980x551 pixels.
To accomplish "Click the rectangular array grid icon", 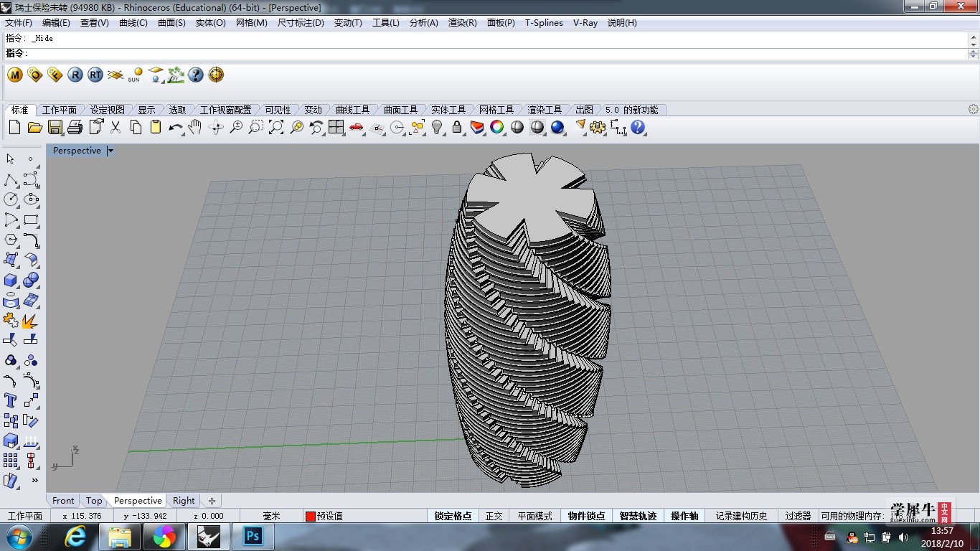I will [11, 461].
